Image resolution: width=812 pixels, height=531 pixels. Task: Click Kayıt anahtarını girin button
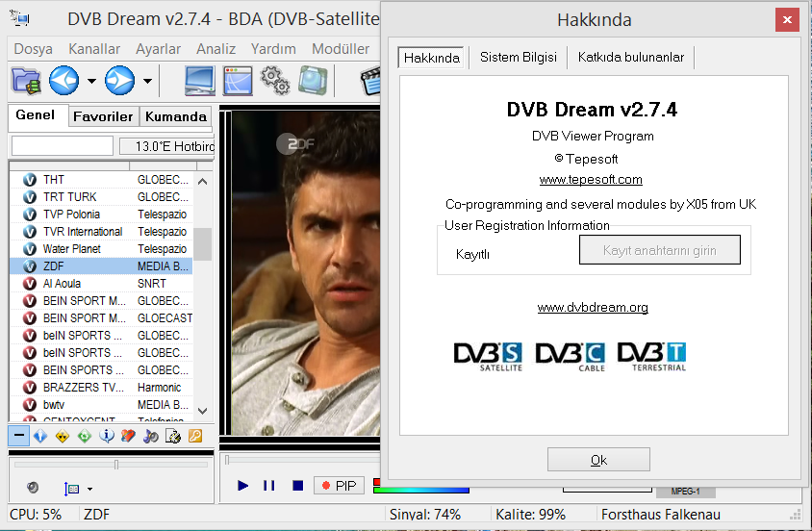coord(660,250)
